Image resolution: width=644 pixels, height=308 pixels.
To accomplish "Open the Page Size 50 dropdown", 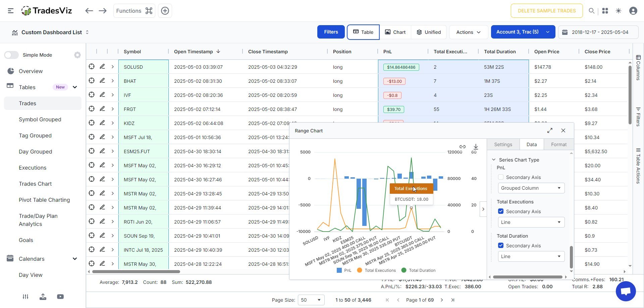I will pyautogui.click(x=311, y=300).
